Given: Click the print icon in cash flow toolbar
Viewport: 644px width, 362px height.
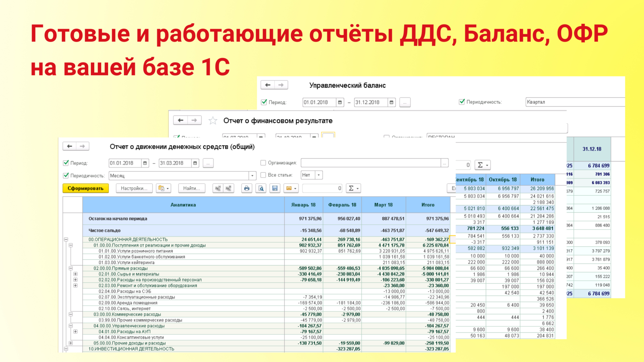Looking at the screenshot, I should pyautogui.click(x=246, y=188).
